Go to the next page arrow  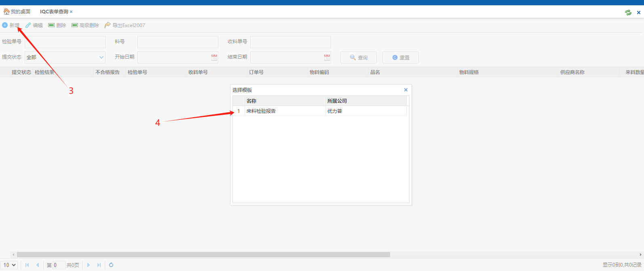pyautogui.click(x=89, y=265)
